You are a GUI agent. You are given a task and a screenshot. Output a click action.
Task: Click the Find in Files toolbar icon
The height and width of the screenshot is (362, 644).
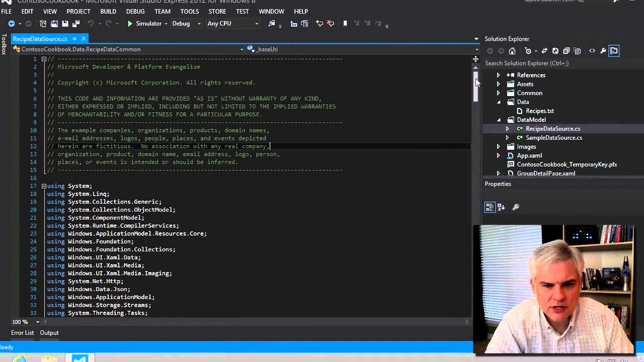(272, 24)
